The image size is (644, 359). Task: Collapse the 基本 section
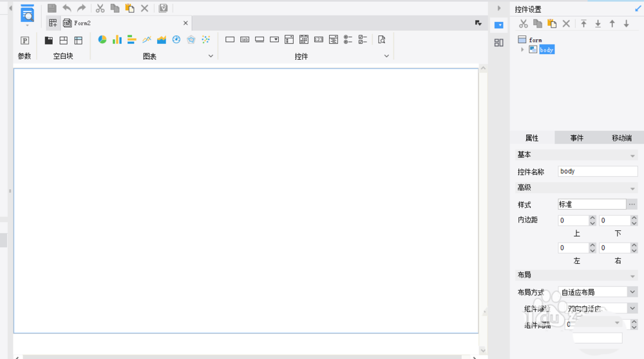click(632, 155)
